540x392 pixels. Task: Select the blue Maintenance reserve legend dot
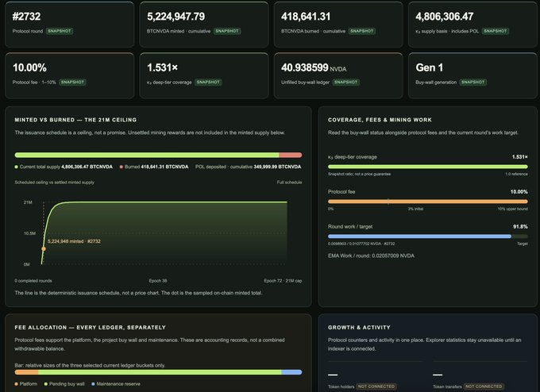pyautogui.click(x=93, y=384)
